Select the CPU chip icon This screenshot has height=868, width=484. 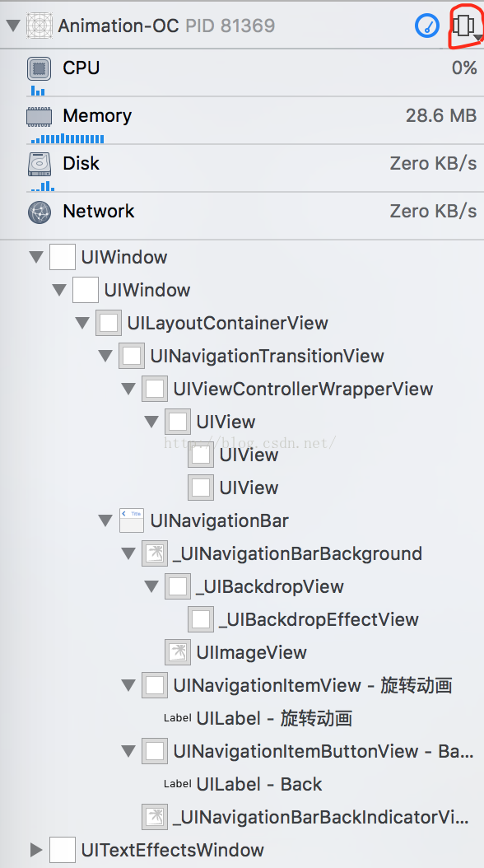click(x=39, y=68)
